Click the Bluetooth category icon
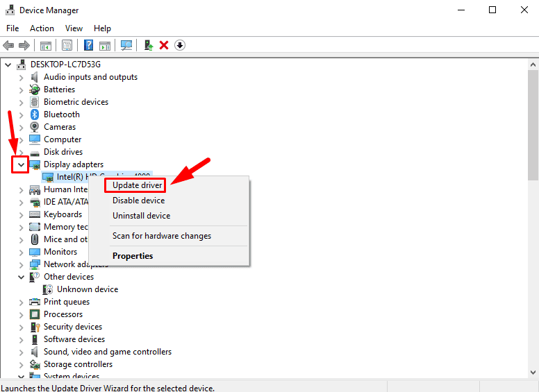This screenshot has width=539, height=392. (34, 114)
